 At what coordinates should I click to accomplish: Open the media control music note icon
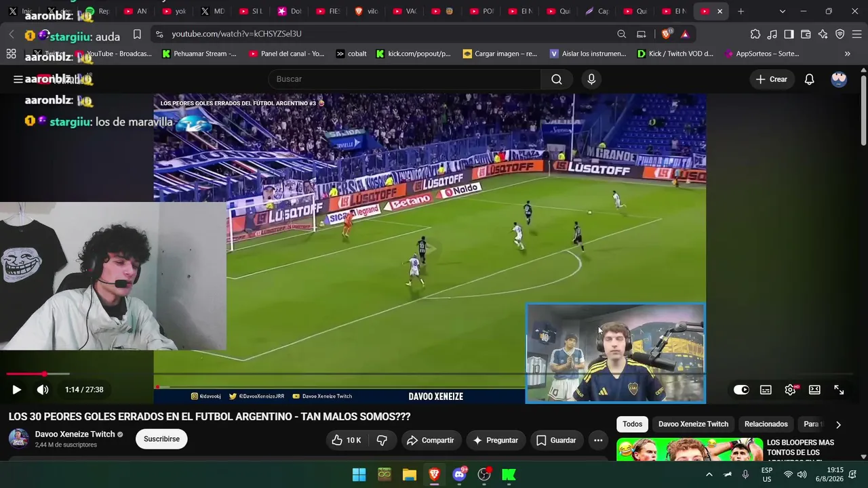772,34
